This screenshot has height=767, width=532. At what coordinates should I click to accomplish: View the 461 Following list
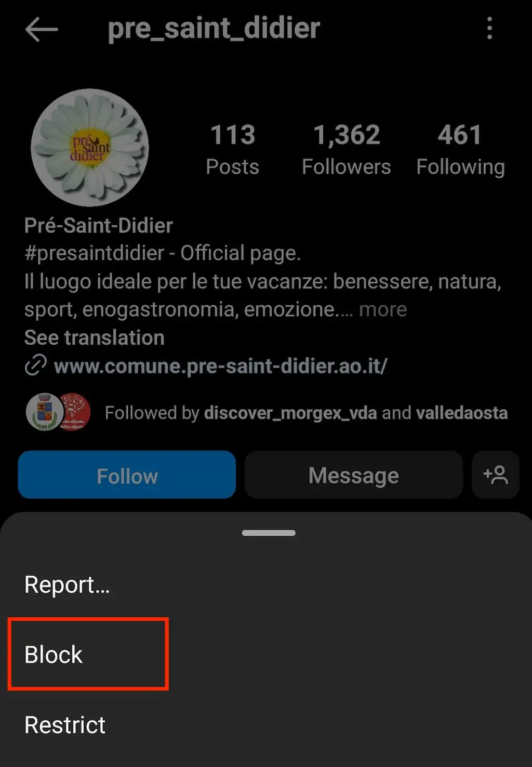tap(460, 150)
